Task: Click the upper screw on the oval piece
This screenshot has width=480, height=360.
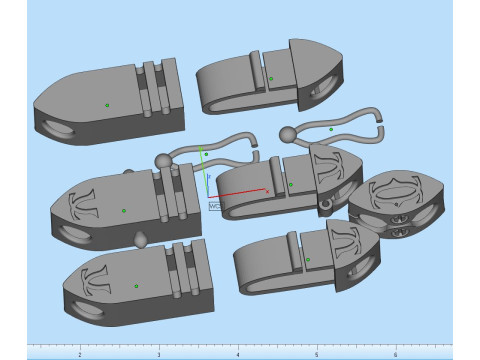Action: (x=398, y=219)
